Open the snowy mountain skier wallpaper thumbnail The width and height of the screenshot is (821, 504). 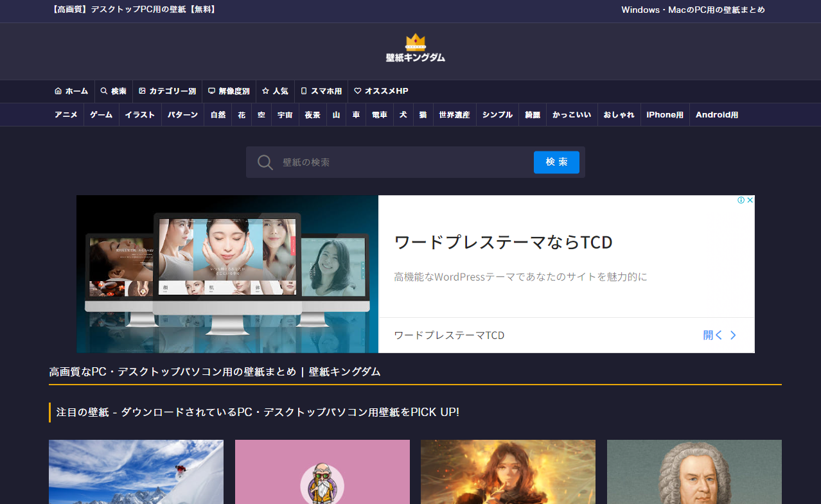136,472
